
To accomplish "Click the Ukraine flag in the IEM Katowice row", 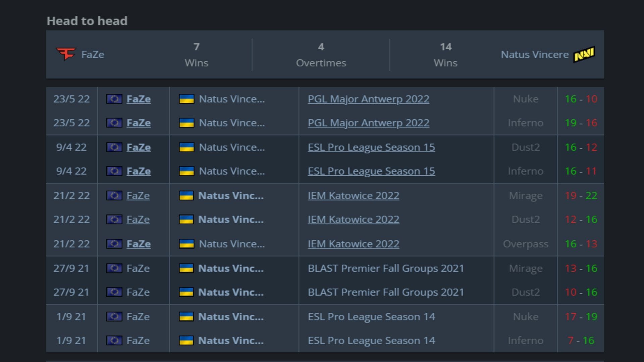I will 187,195.
